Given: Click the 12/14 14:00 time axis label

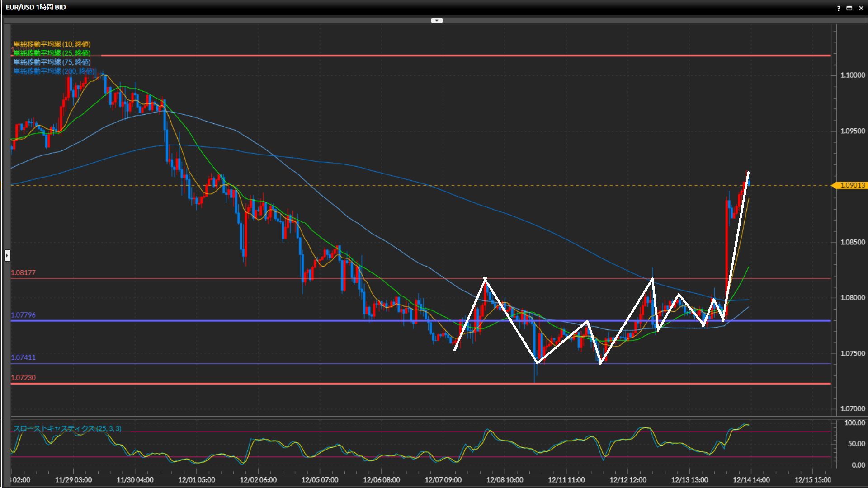Looking at the screenshot, I should click(751, 480).
